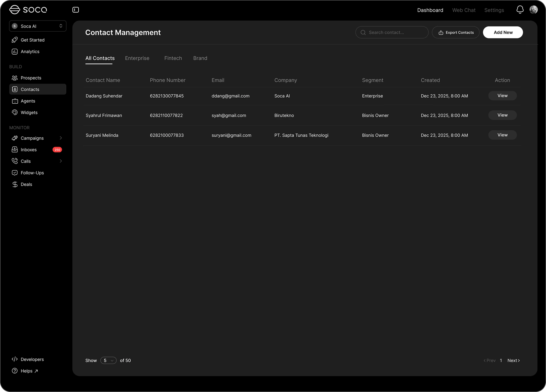Go to the Agents section
Viewport: 546px width, 392px height.
pyautogui.click(x=28, y=101)
